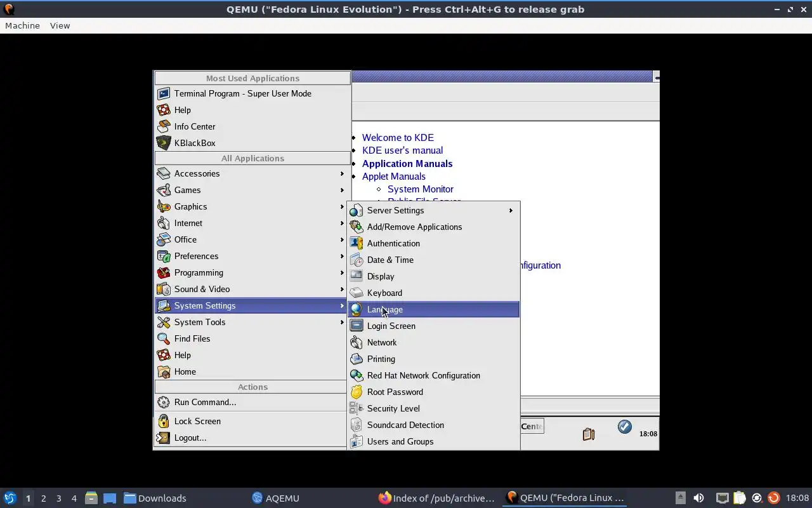812x508 pixels.
Task: Switch to workspace 2 in the pager
Action: click(x=43, y=498)
